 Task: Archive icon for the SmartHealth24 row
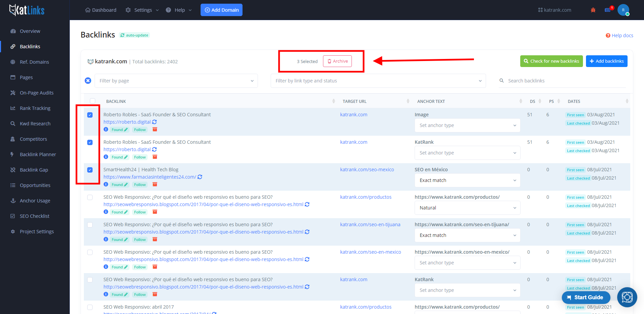[155, 184]
